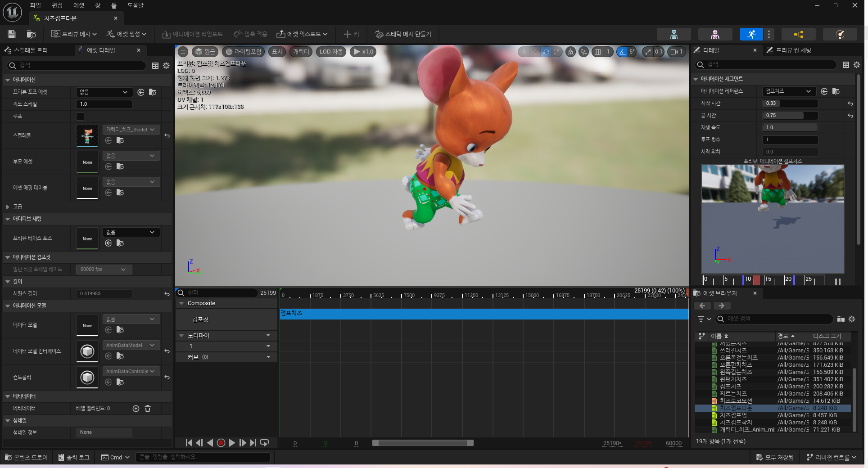
Task: Switch to Skeleton editor mode
Action: (674, 34)
